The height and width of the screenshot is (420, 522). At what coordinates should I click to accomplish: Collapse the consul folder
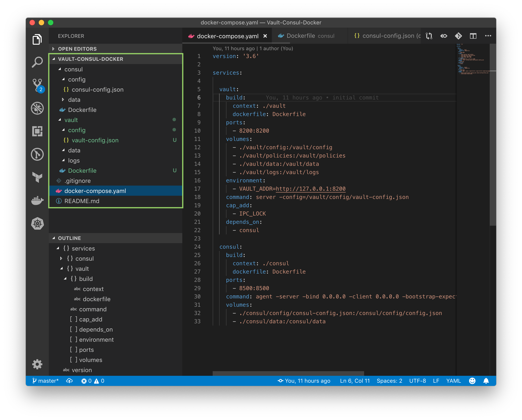pyautogui.click(x=116, y=69)
